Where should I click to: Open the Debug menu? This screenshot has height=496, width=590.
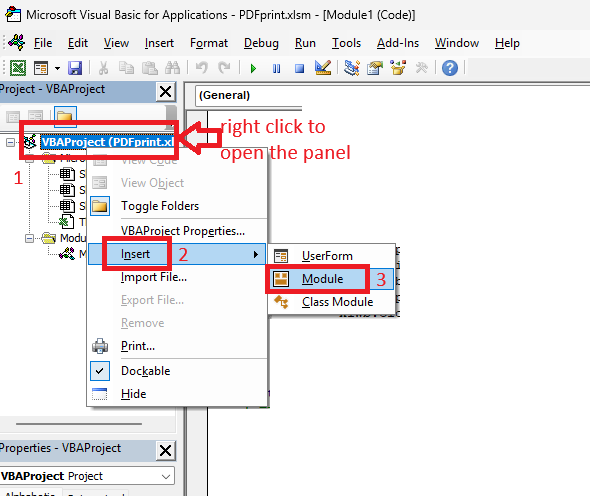(261, 43)
